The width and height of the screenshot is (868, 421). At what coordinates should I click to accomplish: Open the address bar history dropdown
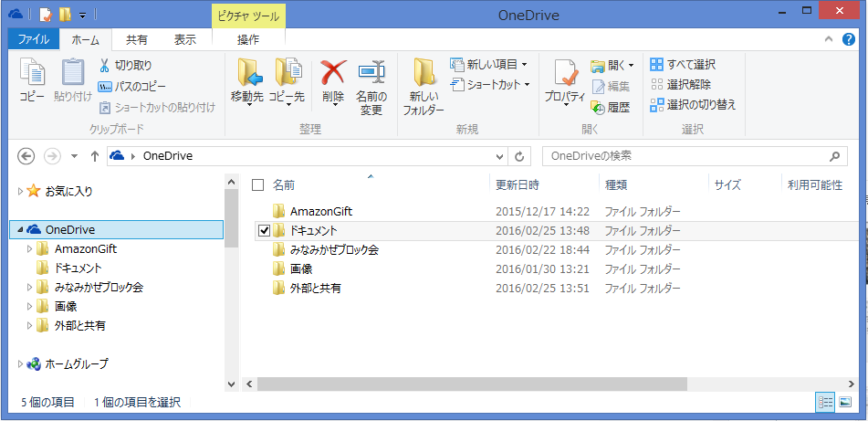(500, 157)
